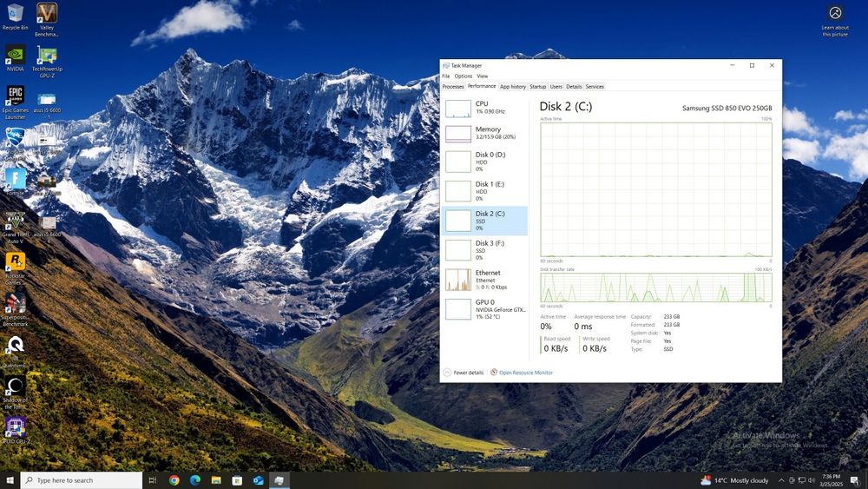Click the 'Learn about this picture' desktop icon
Image resolution: width=868 pixels, height=489 pixels.
click(835, 21)
